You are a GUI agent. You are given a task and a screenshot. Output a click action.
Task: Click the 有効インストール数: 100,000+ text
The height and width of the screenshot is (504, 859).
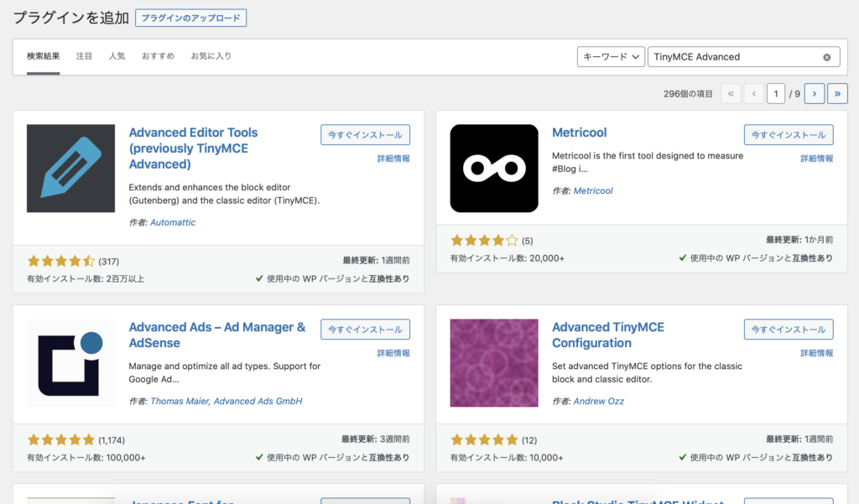tap(86, 457)
